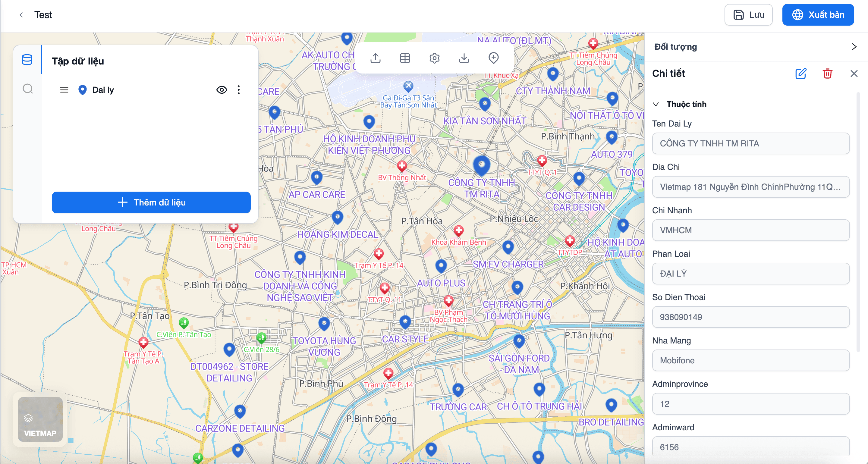Click the marker above HOÀNG KIM DECAL
Image resolution: width=868 pixels, height=464 pixels.
point(337,217)
